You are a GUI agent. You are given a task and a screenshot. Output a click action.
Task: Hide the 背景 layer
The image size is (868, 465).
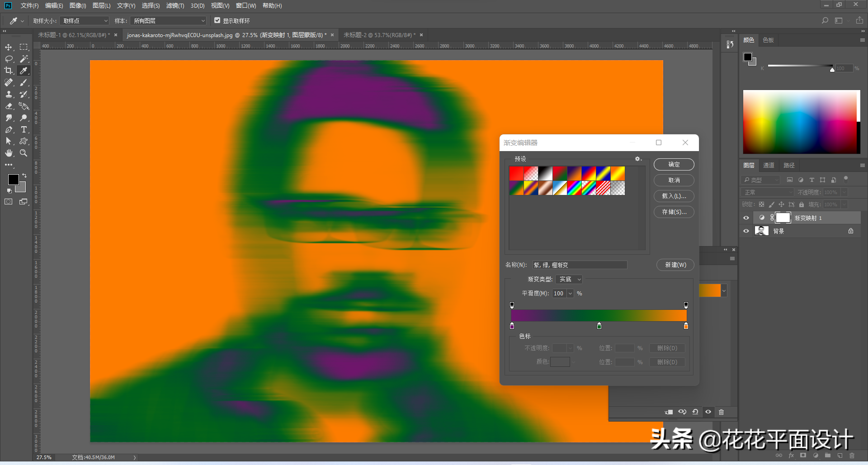(746, 231)
